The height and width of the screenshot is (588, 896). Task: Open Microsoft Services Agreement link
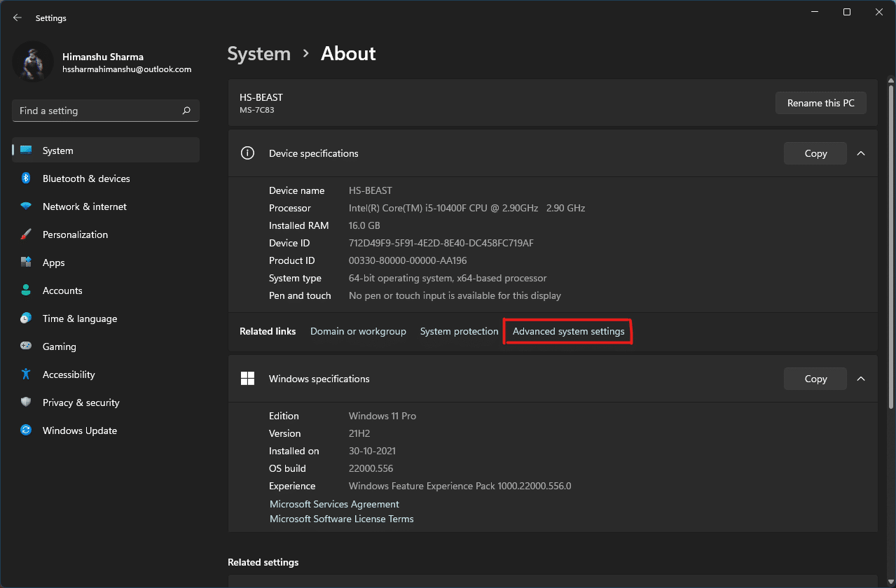coord(334,504)
